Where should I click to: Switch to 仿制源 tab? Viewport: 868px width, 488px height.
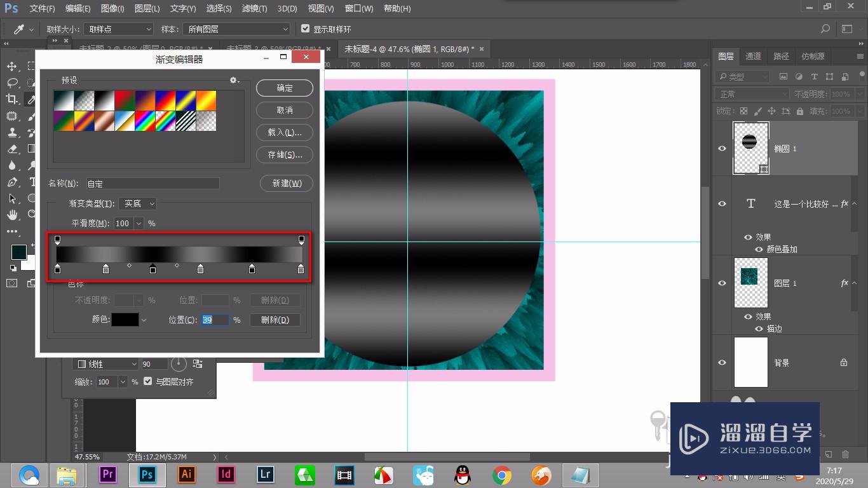813,56
